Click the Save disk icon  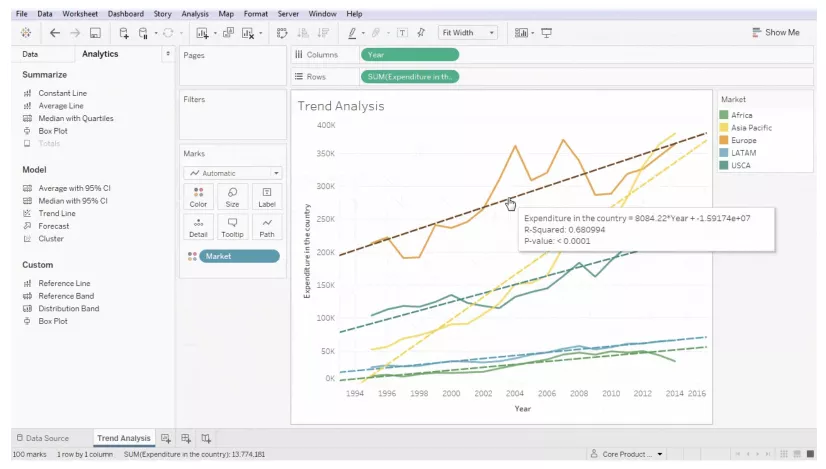[95, 33]
